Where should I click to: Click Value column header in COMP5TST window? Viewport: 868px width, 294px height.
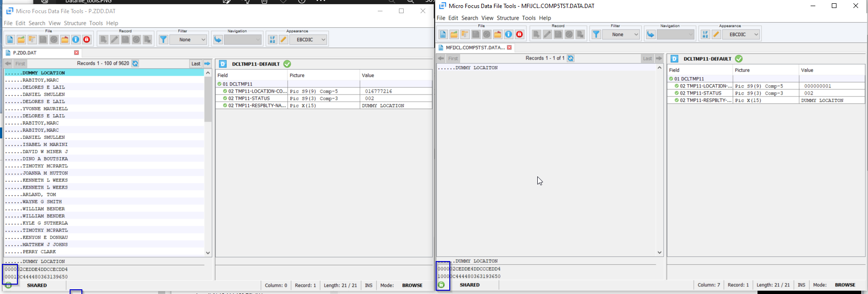[832, 70]
